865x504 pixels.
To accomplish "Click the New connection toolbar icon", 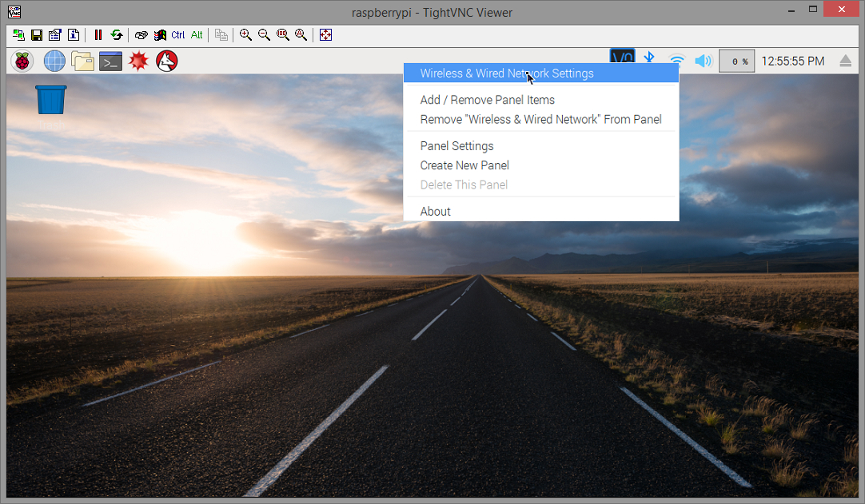I will click(x=18, y=34).
